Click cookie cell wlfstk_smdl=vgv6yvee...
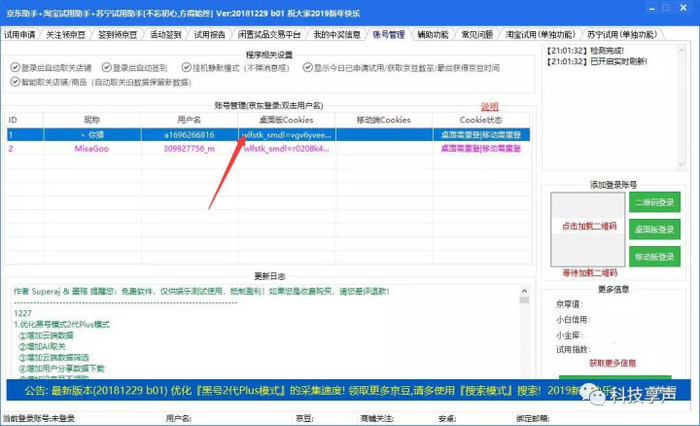The image size is (700, 426). [287, 134]
